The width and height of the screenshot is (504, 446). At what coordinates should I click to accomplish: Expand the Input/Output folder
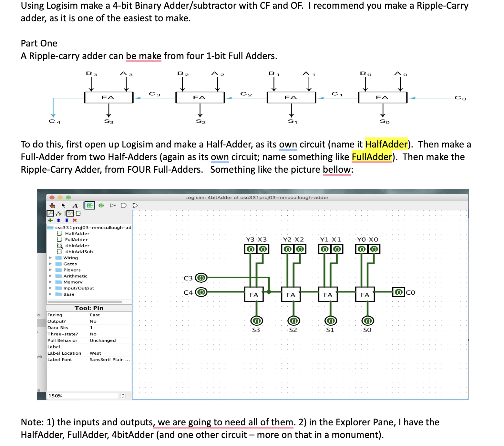point(50,288)
